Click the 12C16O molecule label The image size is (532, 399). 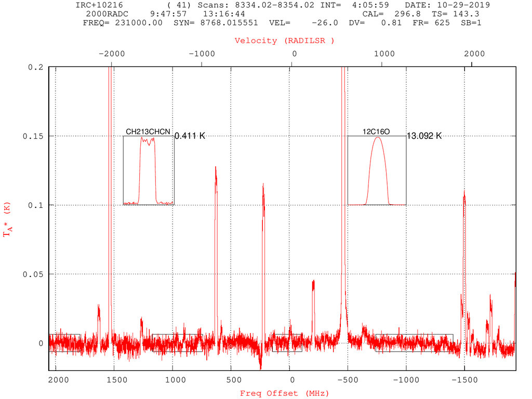click(x=376, y=131)
